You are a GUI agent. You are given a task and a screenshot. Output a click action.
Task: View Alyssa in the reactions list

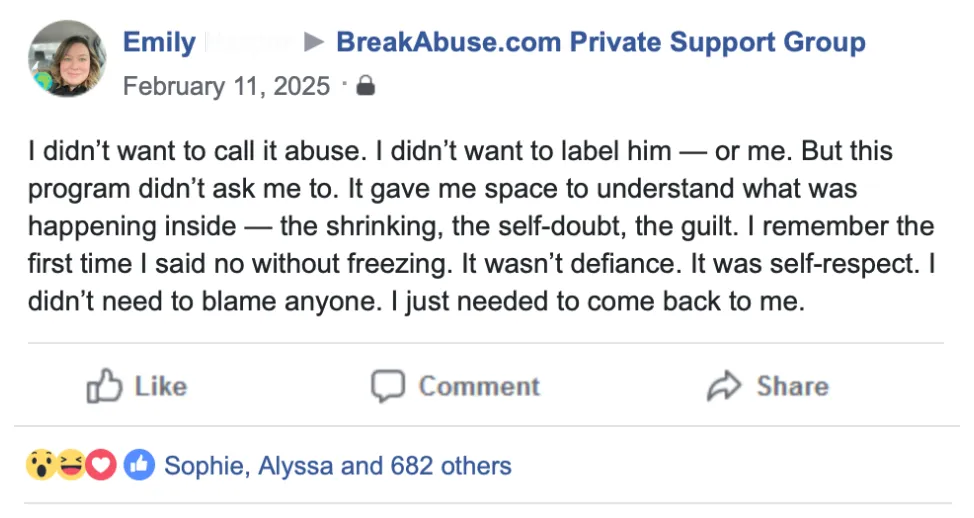296,466
